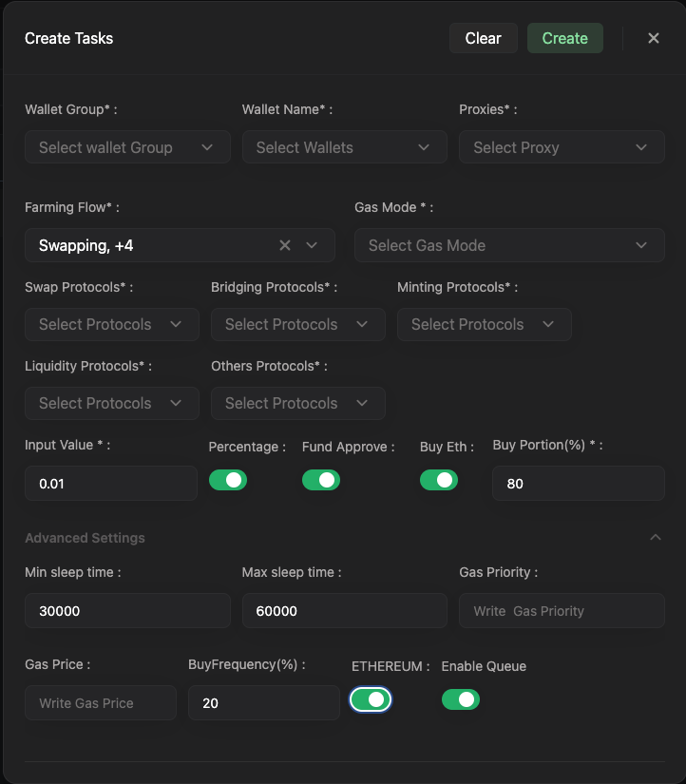Expand the Select Proxy dropdown

click(561, 147)
